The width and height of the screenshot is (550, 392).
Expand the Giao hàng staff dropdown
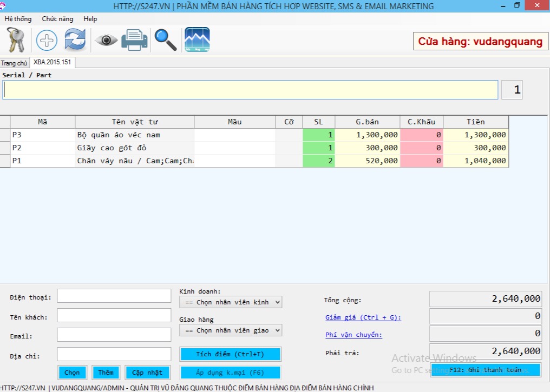click(231, 330)
